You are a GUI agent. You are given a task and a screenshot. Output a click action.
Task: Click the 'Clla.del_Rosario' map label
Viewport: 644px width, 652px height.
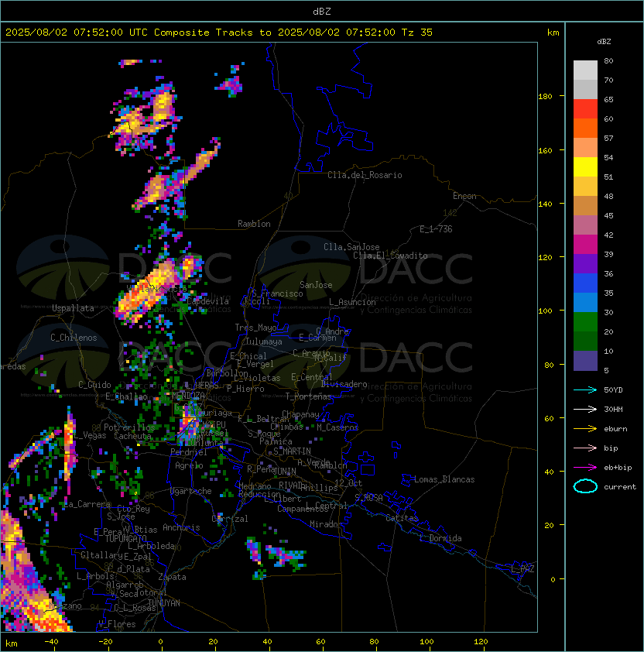365,175
